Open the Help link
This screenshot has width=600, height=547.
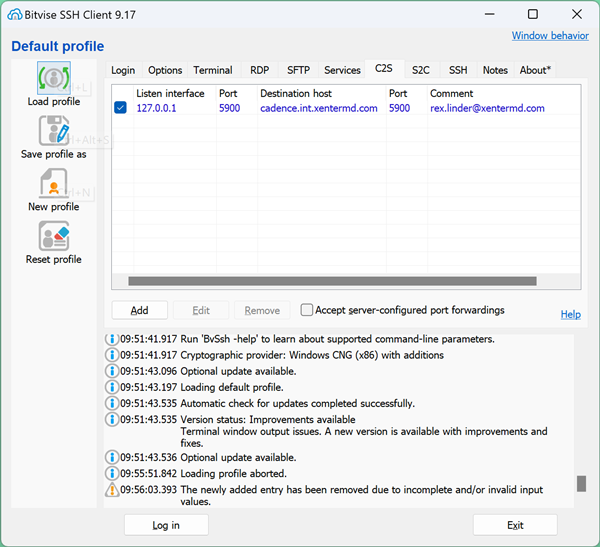click(x=570, y=314)
